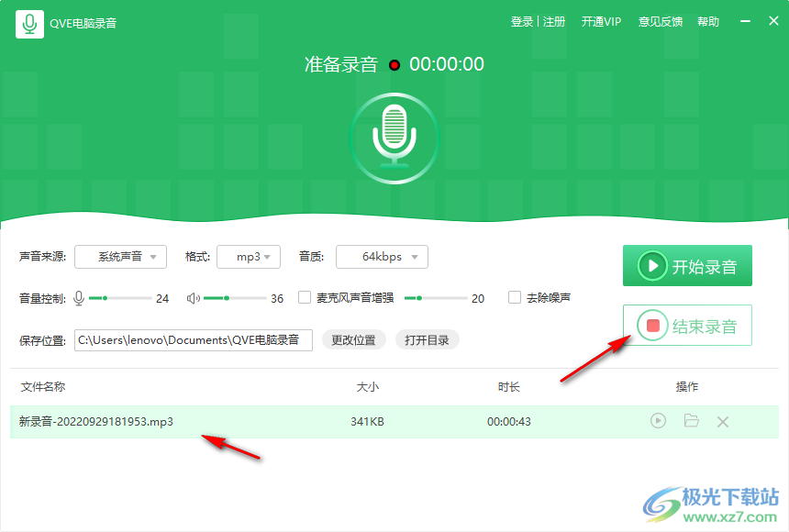Open the 帮助 help menu

coord(708,21)
